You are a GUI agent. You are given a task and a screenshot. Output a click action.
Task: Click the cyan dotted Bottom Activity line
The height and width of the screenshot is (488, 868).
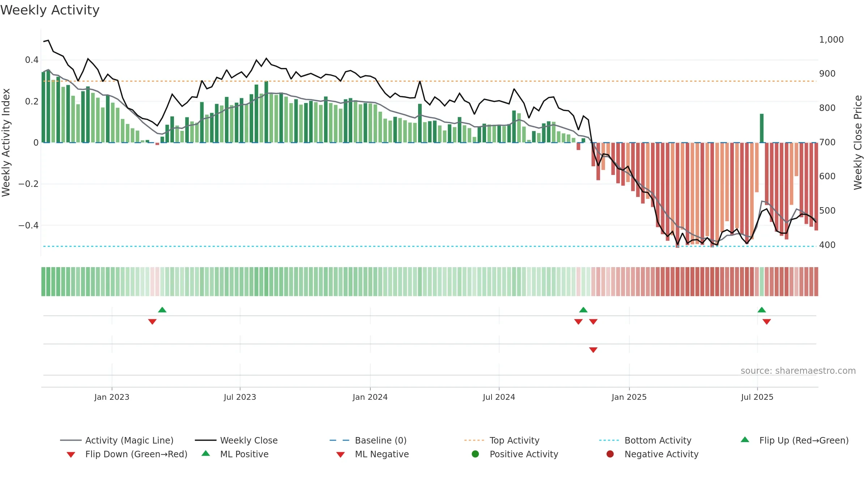tap(430, 246)
